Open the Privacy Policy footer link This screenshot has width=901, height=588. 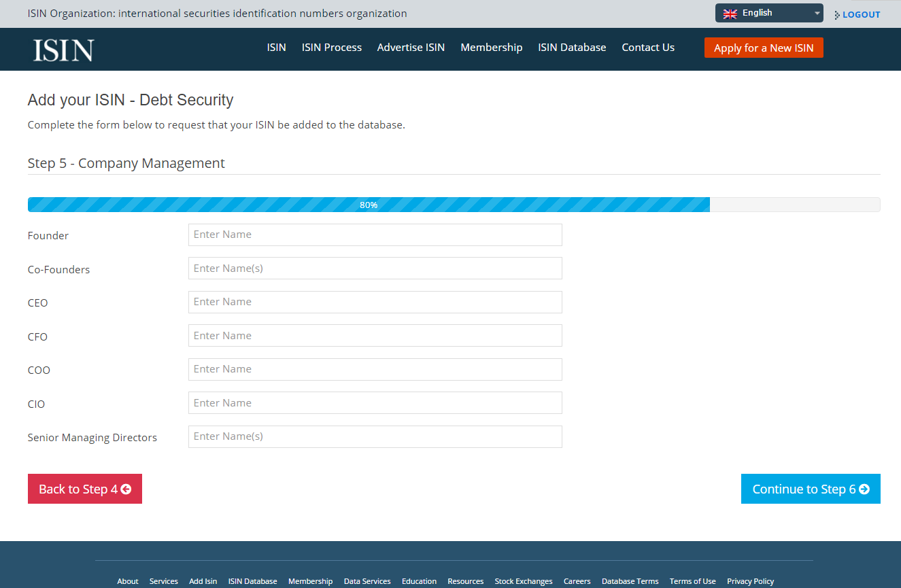click(750, 581)
